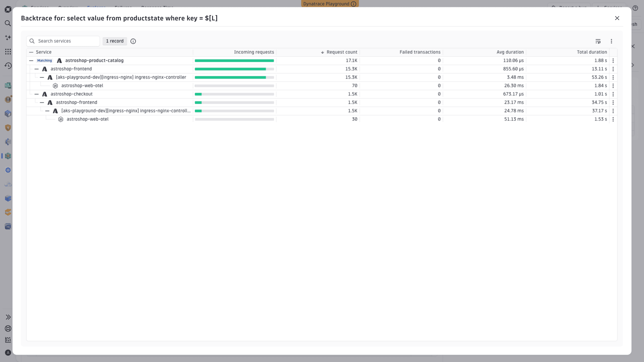Open row actions for the 13.11 s row
The height and width of the screenshot is (362, 644).
(x=613, y=69)
